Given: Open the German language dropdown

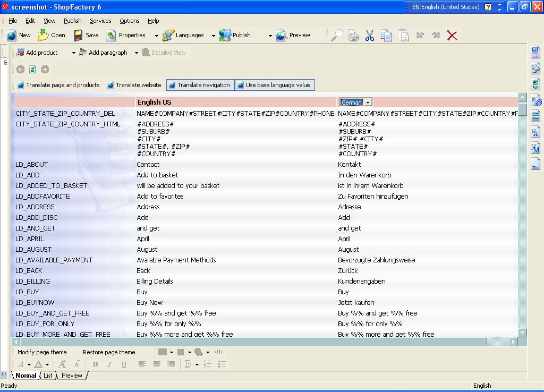Looking at the screenshot, I should pyautogui.click(x=368, y=103).
